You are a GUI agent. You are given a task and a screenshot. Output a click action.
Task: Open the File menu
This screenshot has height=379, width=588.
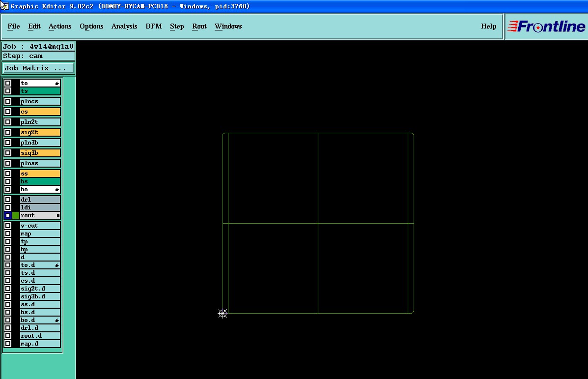[13, 26]
